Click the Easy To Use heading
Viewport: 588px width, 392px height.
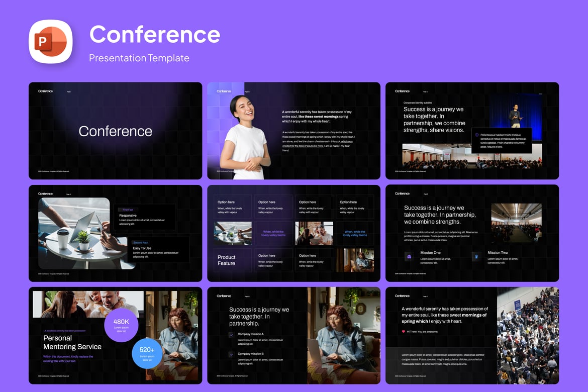click(x=142, y=248)
